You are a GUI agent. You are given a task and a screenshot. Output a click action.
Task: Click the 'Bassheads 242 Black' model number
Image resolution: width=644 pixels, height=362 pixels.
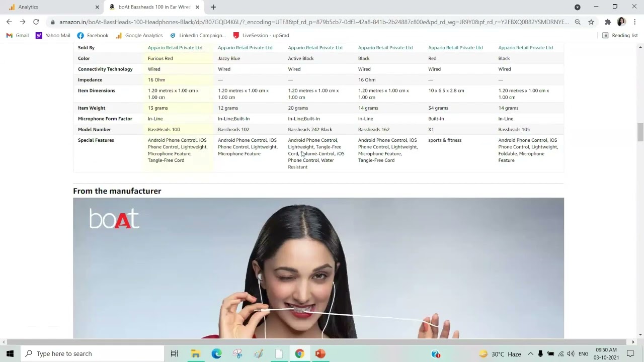[310, 130]
